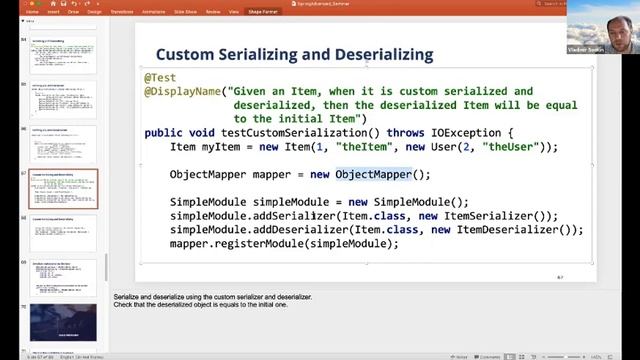This screenshot has width=640, height=360.
Task: Click the Save icon in the title bar
Action: pos(64,4)
